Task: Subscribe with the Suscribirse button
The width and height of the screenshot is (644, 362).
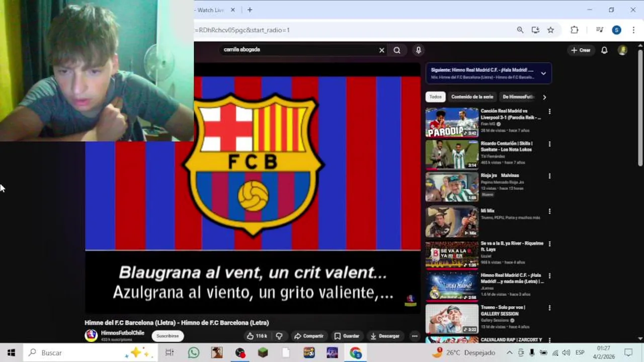Action: [168, 336]
